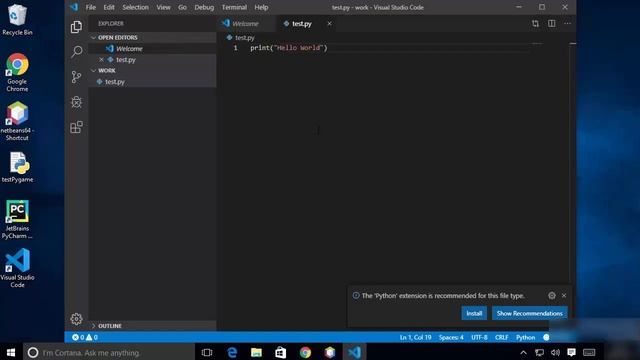
Task: Change language mode via Python item
Action: (525, 337)
